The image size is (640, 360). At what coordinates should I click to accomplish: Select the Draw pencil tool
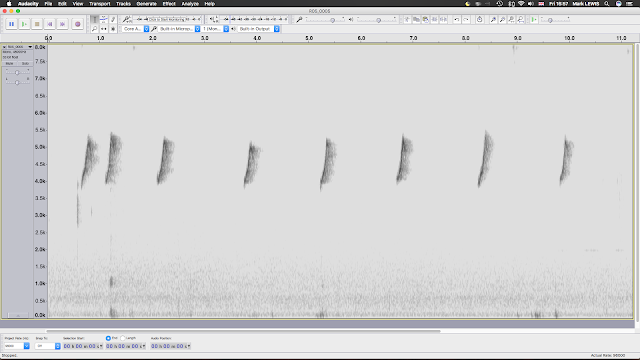(113, 19)
